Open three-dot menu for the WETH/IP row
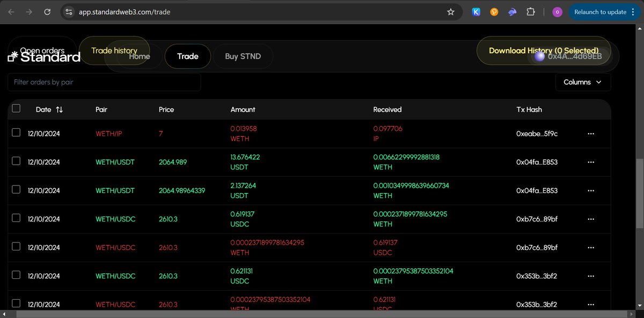644x318 pixels. click(591, 134)
